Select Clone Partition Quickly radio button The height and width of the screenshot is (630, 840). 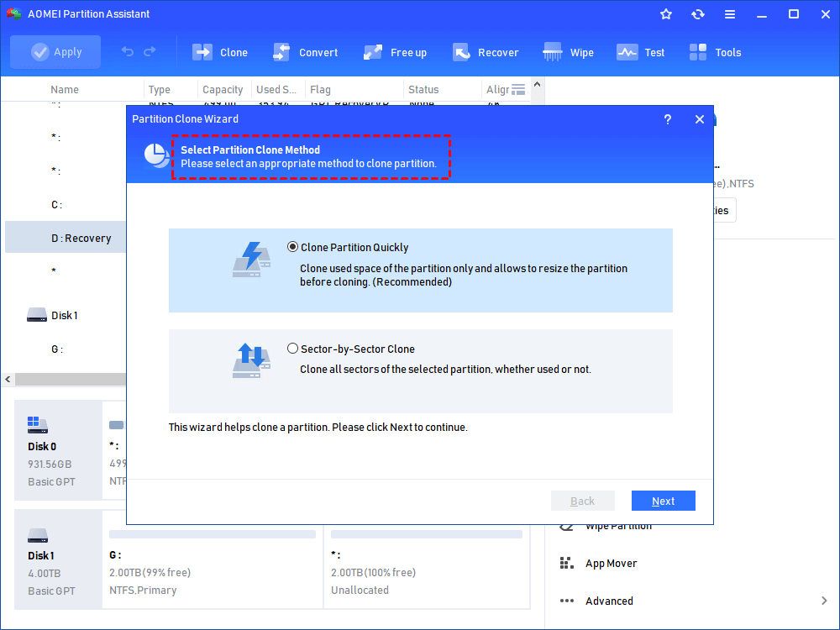(292, 247)
